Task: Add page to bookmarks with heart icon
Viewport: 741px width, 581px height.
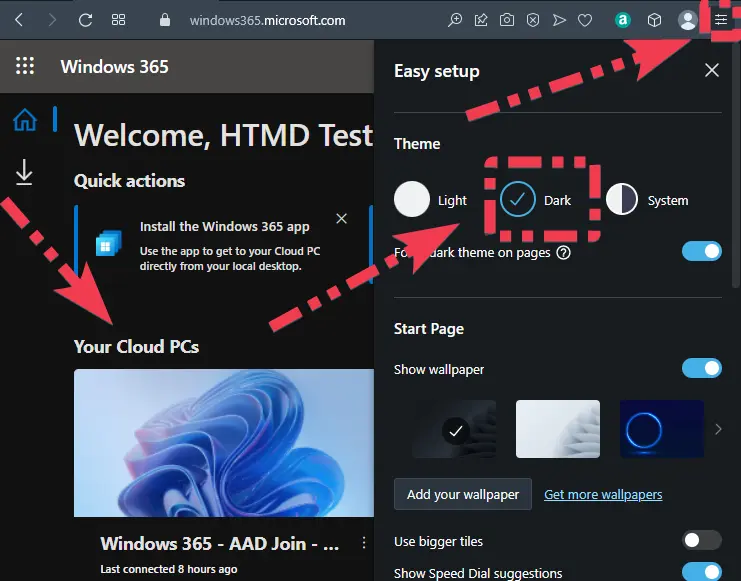Action: click(585, 20)
